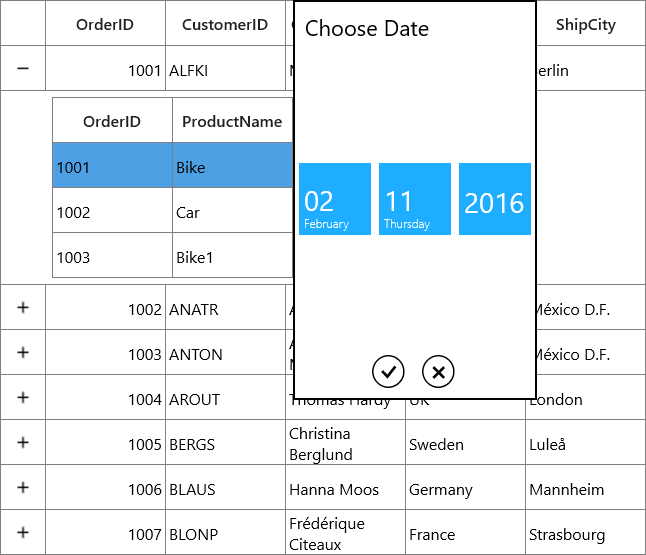The height and width of the screenshot is (555, 646).
Task: Select the Bike product cell
Action: [232, 165]
